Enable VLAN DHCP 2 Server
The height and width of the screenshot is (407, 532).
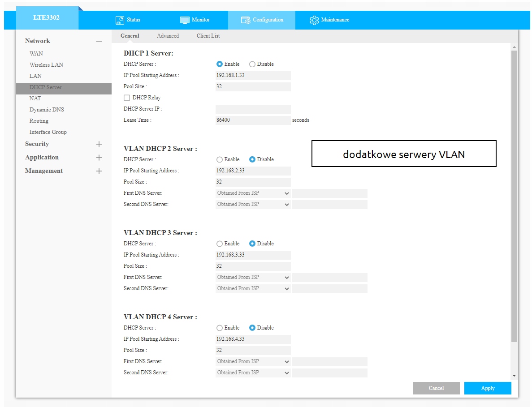click(220, 159)
